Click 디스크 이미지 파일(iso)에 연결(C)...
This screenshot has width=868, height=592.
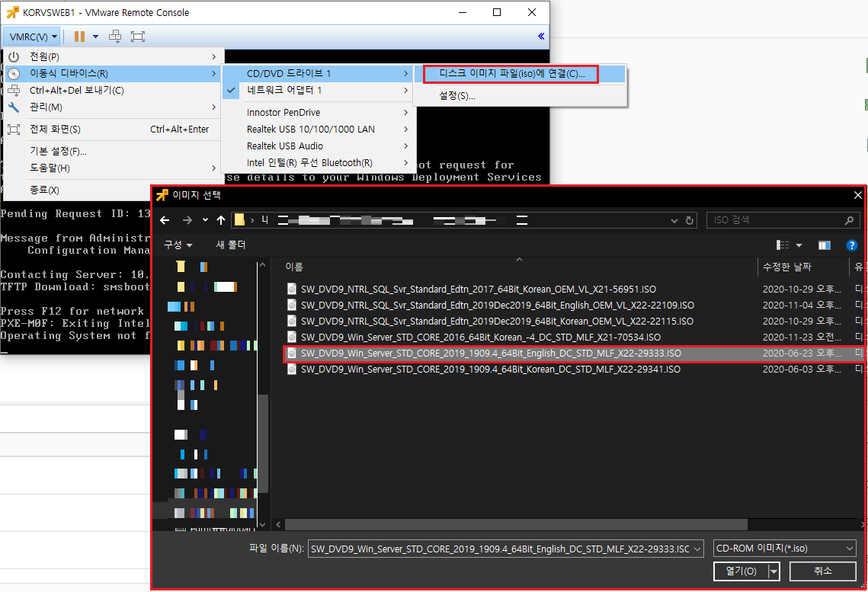point(511,74)
